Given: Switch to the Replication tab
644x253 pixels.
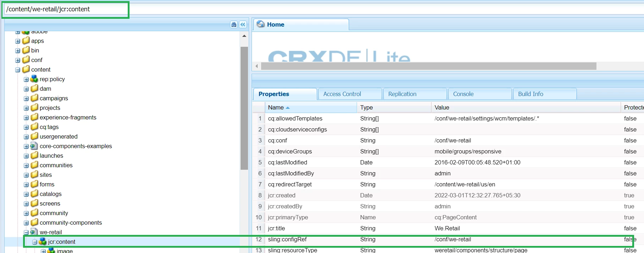Looking at the screenshot, I should (x=415, y=94).
